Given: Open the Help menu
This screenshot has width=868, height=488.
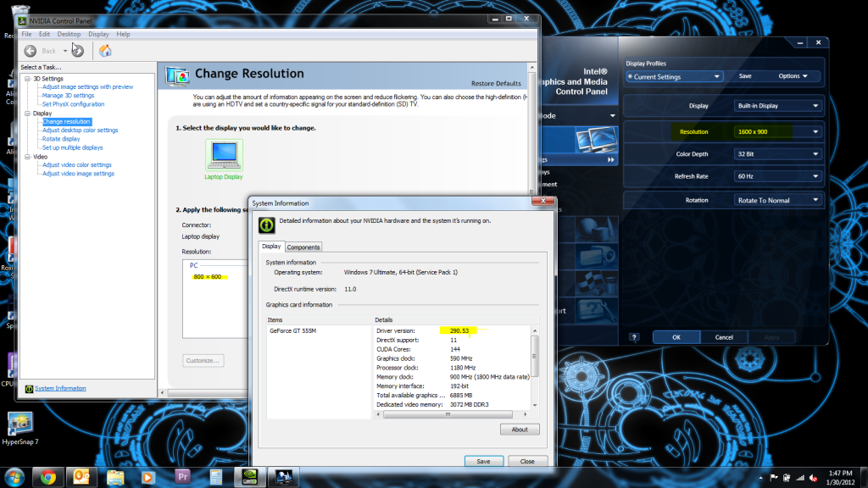Looking at the screenshot, I should pyautogui.click(x=123, y=34).
